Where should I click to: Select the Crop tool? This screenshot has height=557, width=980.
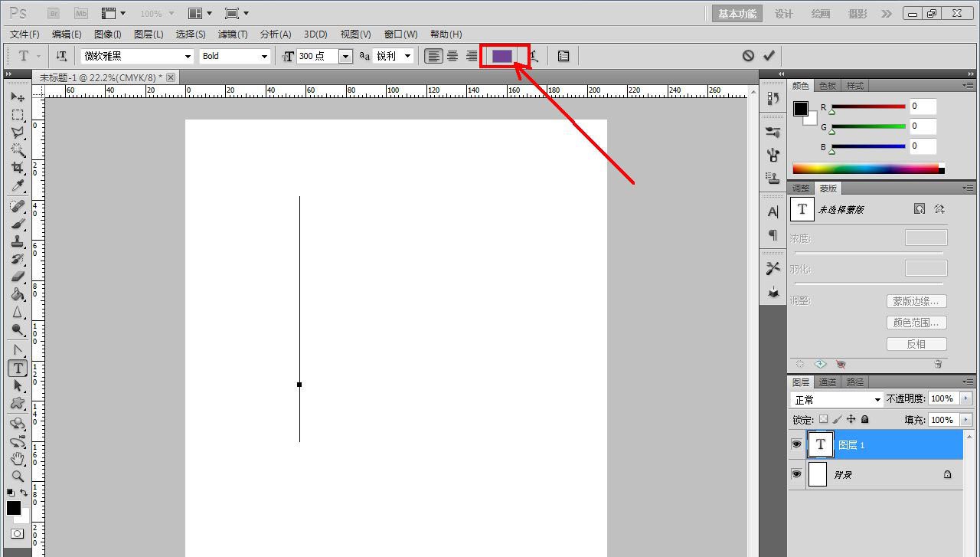click(17, 168)
